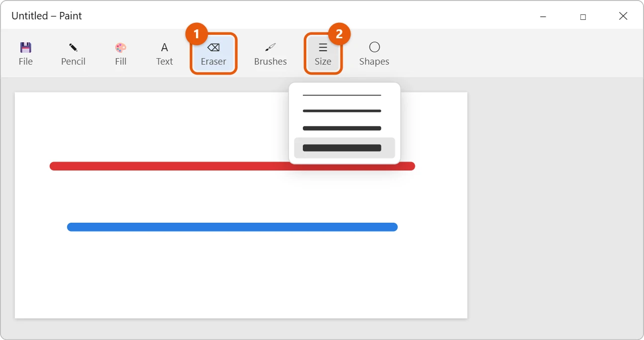The width and height of the screenshot is (644, 340).
Task: Click the blue line on canvas
Action: pos(232,227)
